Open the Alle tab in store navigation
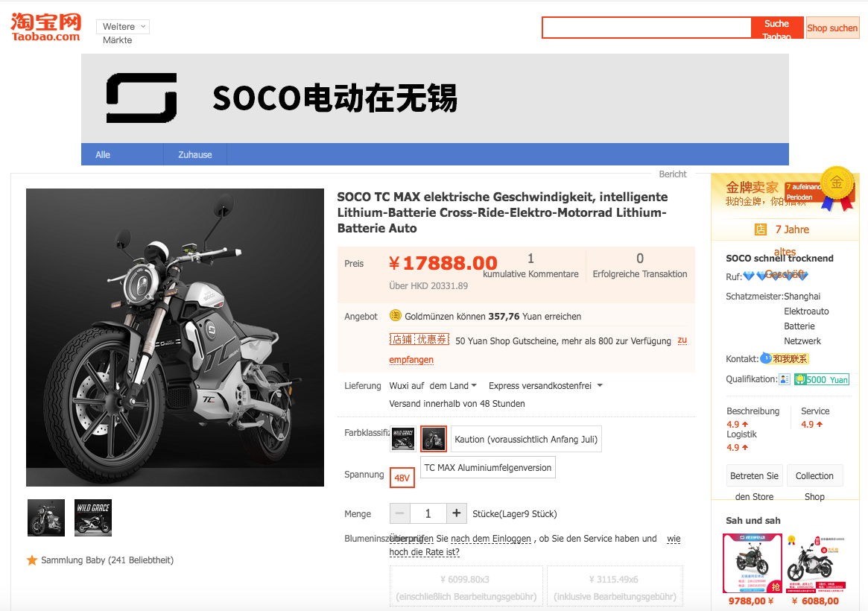Image resolution: width=868 pixels, height=611 pixels. (x=103, y=155)
